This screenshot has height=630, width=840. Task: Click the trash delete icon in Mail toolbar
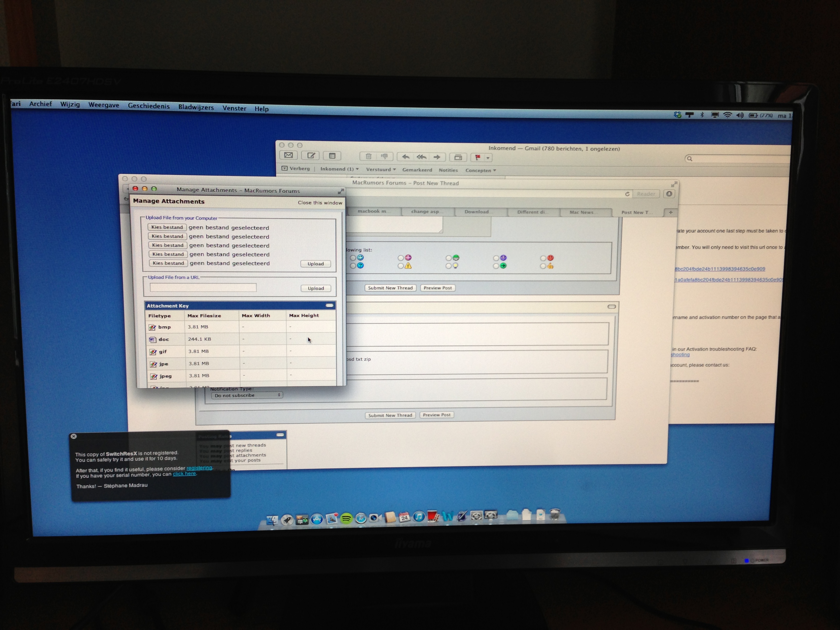[368, 156]
